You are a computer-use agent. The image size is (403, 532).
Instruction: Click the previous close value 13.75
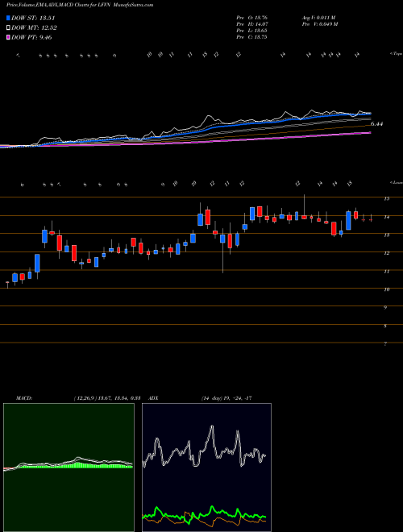(x=261, y=36)
